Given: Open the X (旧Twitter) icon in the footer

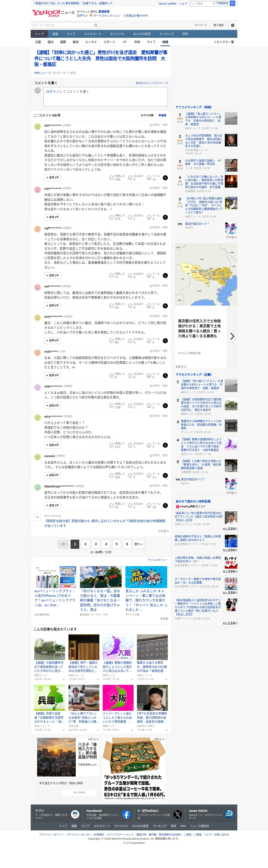Looking at the screenshot, I should [x=177, y=815].
